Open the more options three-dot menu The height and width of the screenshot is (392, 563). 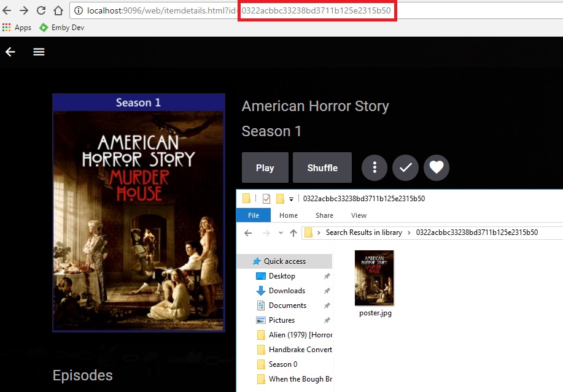374,167
